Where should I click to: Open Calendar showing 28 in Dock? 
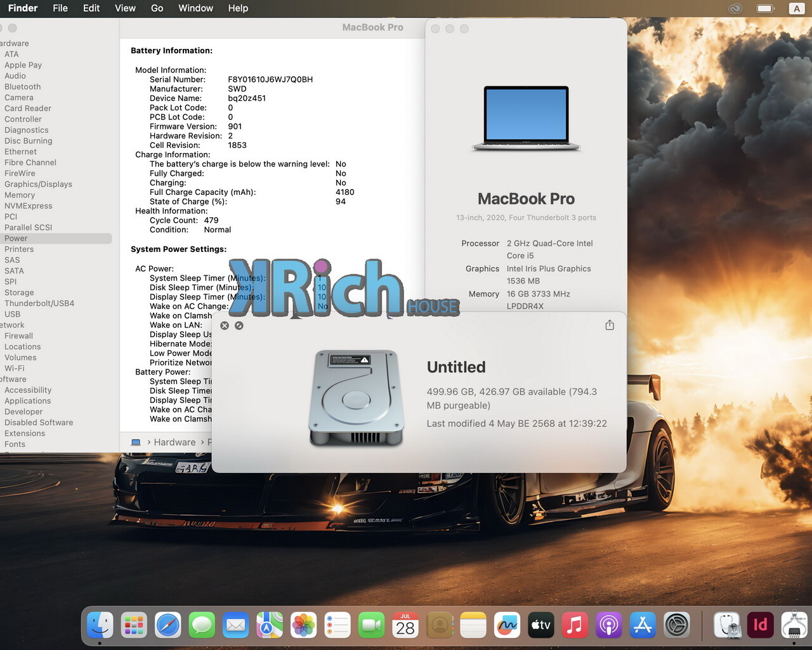click(x=405, y=625)
